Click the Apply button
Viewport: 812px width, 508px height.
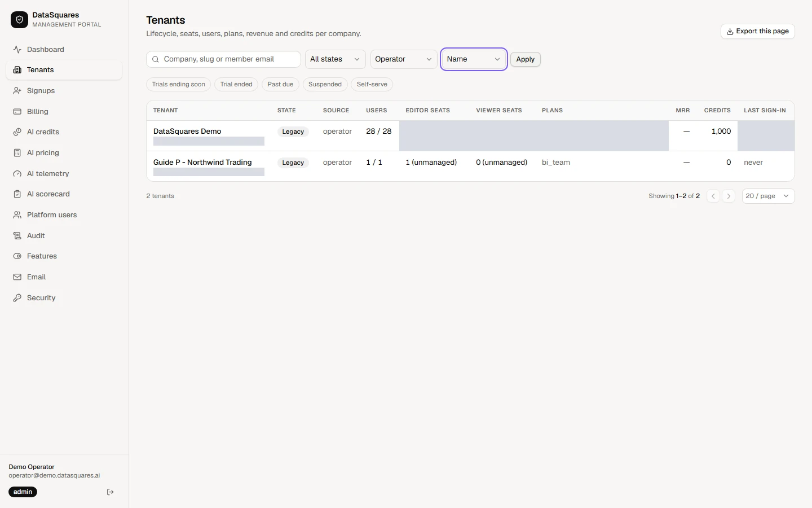526,59
